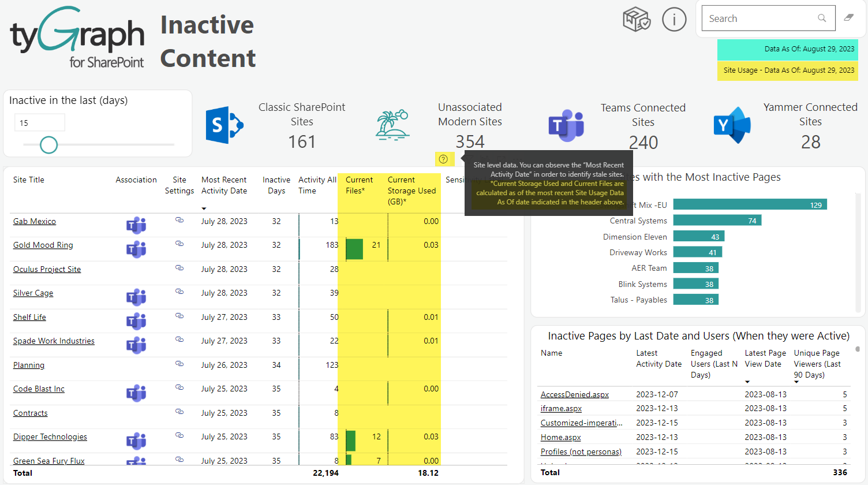Open the AccessDenied.aspx page link
Screen dimensions: 868x485
(x=575, y=395)
